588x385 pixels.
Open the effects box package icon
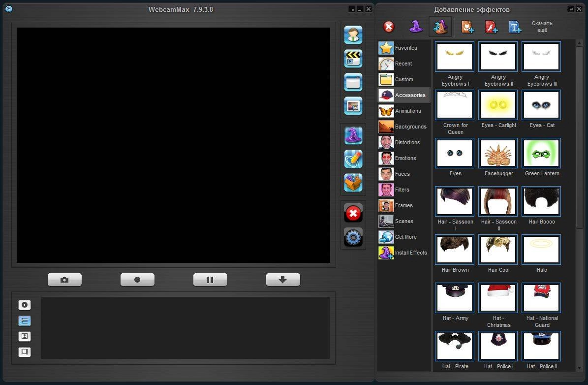click(353, 183)
